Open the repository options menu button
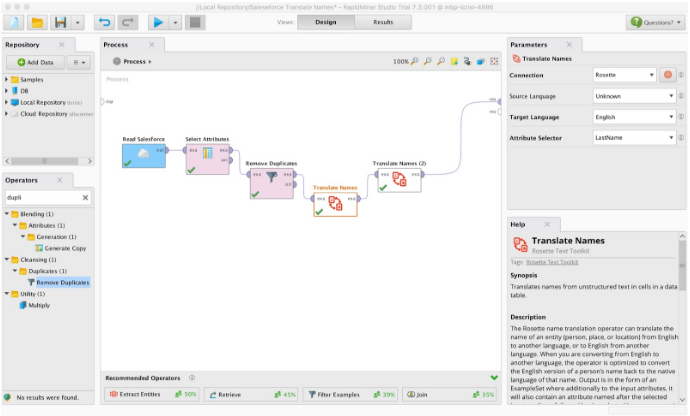This screenshot has height=416, width=690. coord(79,63)
